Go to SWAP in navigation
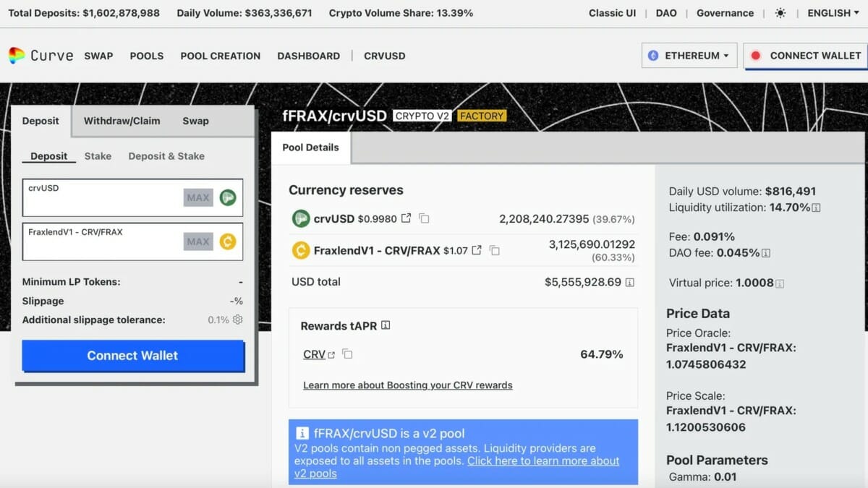 pyautogui.click(x=98, y=56)
